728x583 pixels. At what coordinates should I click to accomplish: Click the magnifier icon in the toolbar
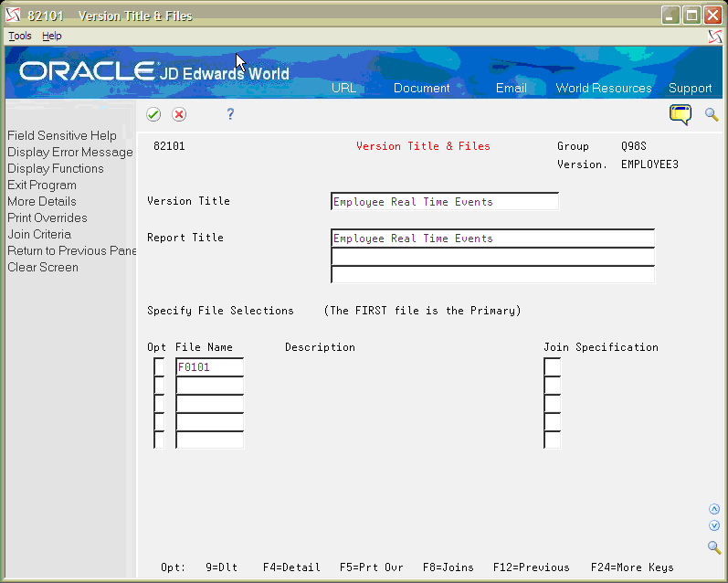(712, 114)
